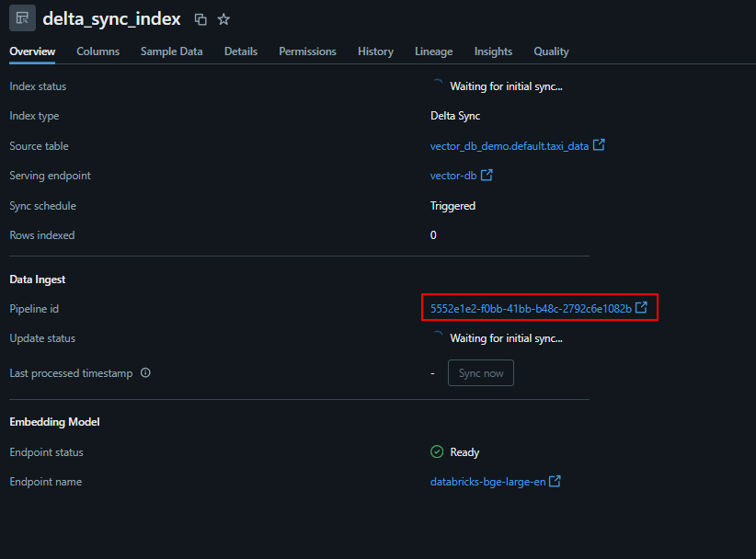Open vector_db_demo.default.taxi_data source table link
This screenshot has height=559, width=756.
(x=510, y=146)
